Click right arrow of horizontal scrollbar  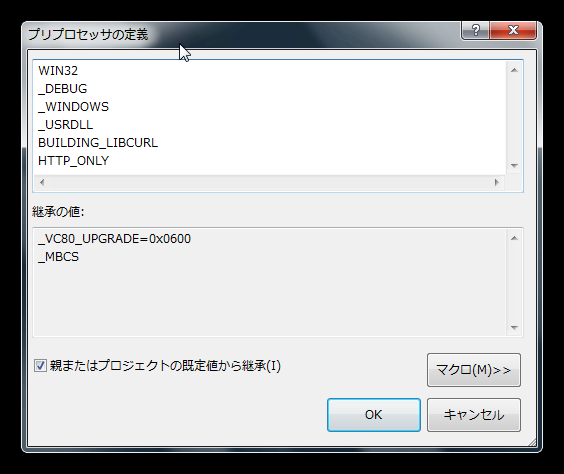tap(497, 182)
